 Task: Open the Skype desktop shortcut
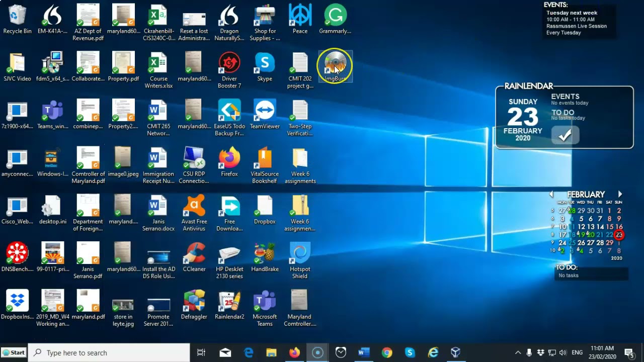click(265, 67)
